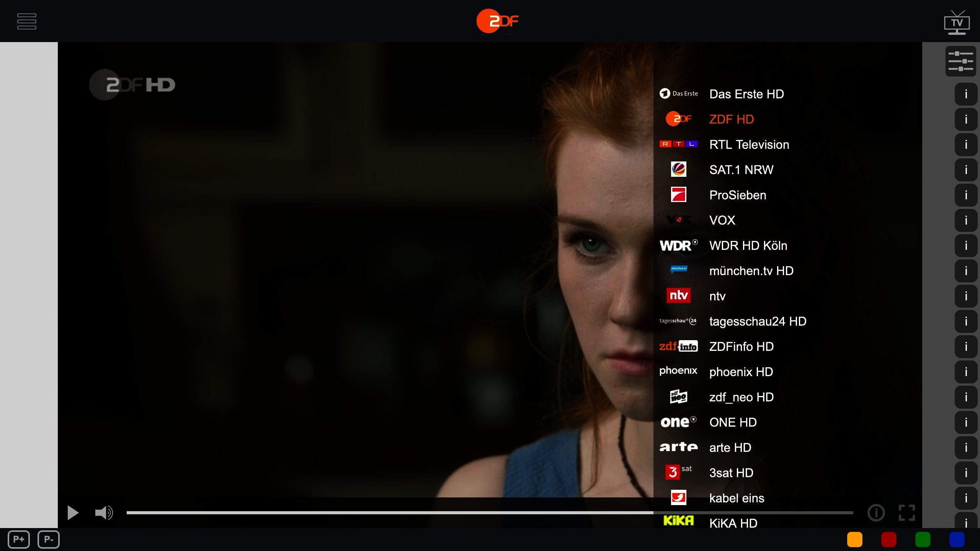Open info for arte HD channel
Image resolution: width=980 pixels, height=551 pixels.
click(x=966, y=448)
